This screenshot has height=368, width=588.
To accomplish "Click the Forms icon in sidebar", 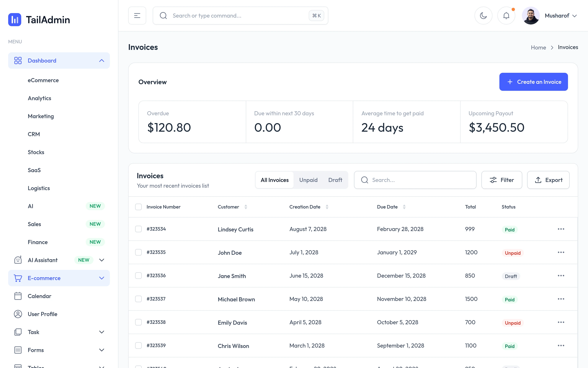I will click(x=18, y=350).
